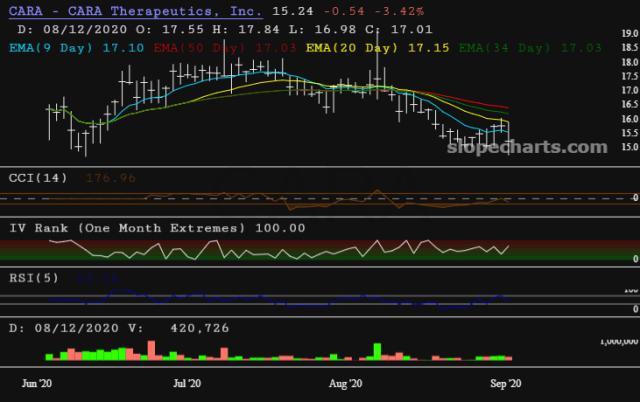This screenshot has height=402, width=640.
Task: Click the 19.0 price axis label
Action: 628,34
